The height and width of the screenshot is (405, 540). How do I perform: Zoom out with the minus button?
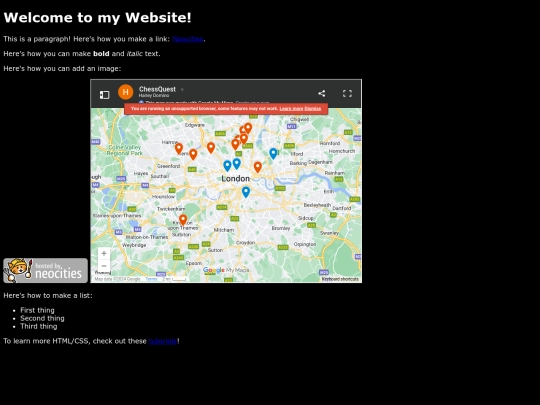click(104, 266)
